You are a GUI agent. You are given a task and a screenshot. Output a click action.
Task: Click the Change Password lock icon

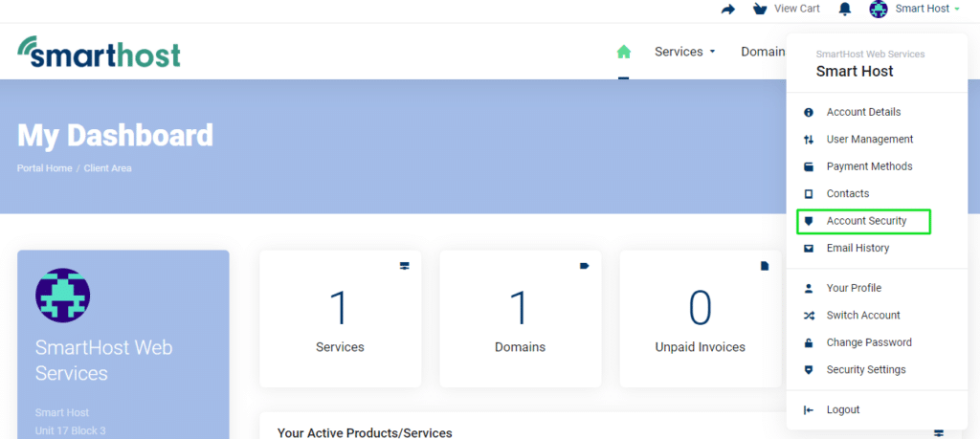pos(809,342)
